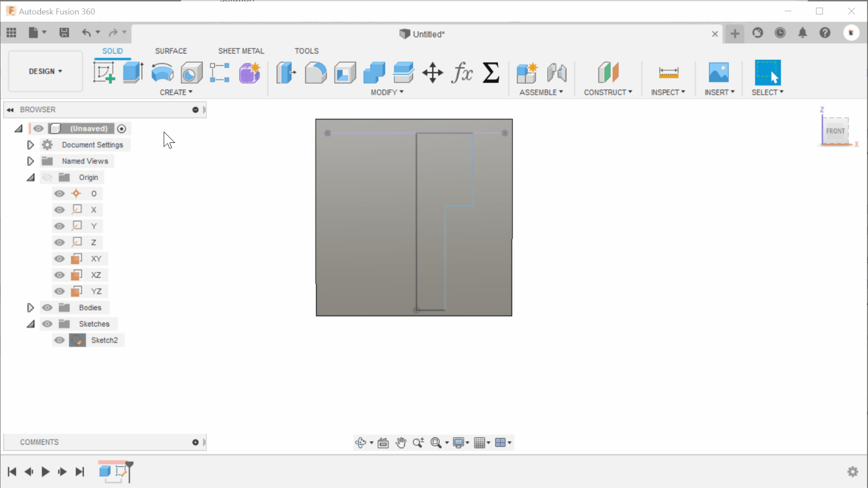868x488 pixels.
Task: Select the Joint tool
Action: click(557, 73)
